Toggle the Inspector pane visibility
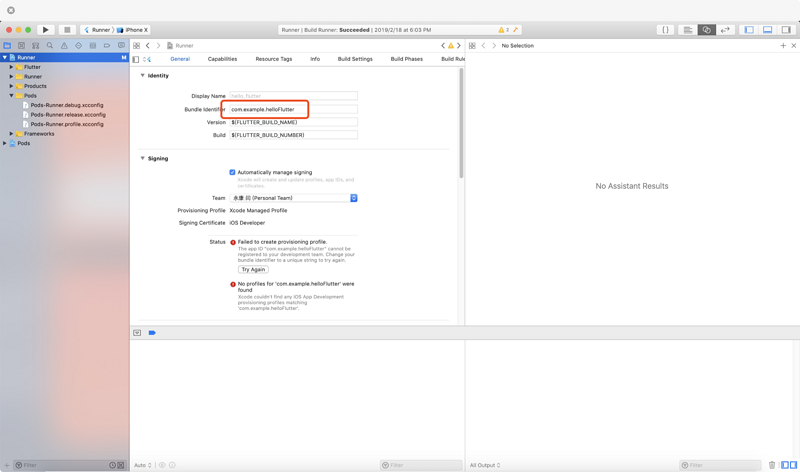The width and height of the screenshot is (800, 472). (786, 30)
